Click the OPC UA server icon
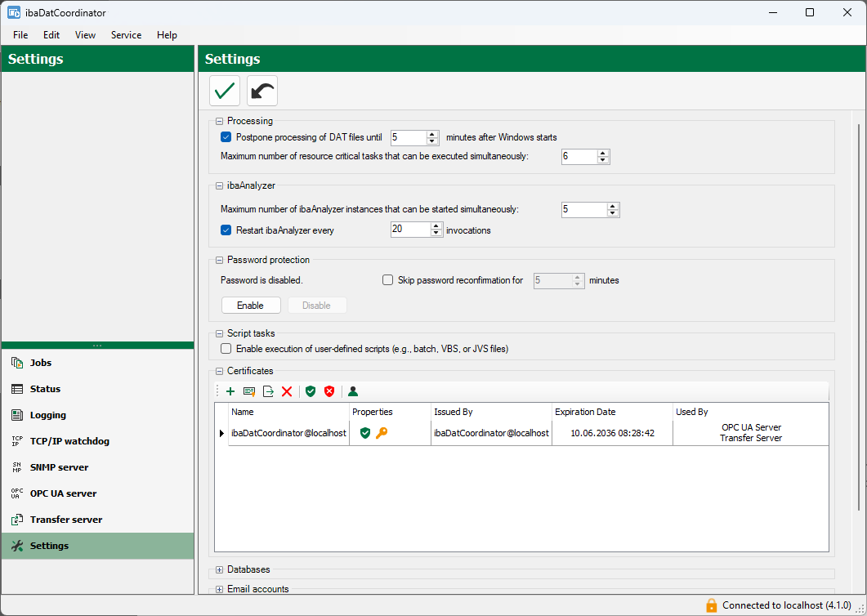Screen dimensions: 867x616 click(x=17, y=493)
